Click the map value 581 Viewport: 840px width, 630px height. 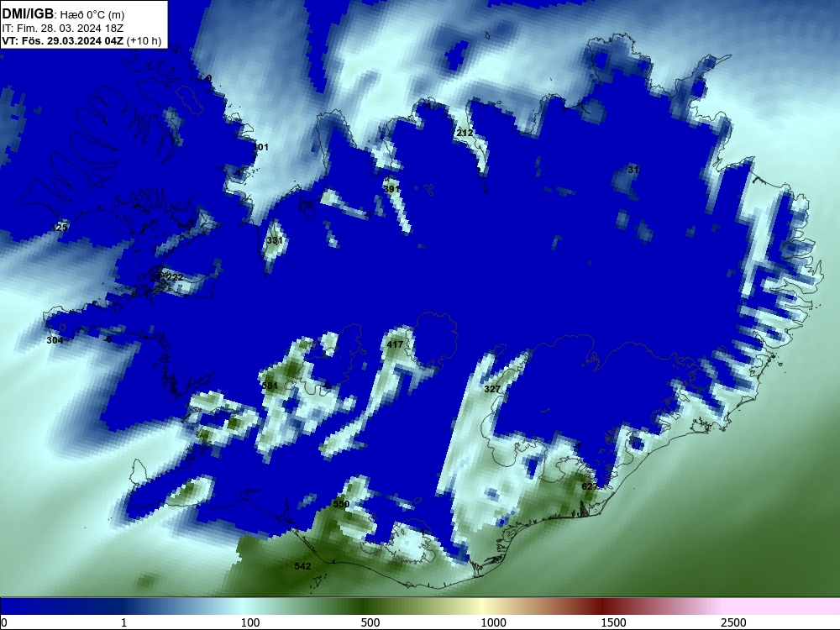point(270,386)
